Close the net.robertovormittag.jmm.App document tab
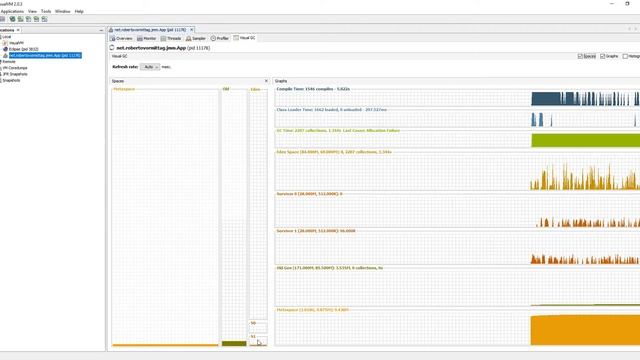 pyautogui.click(x=191, y=30)
